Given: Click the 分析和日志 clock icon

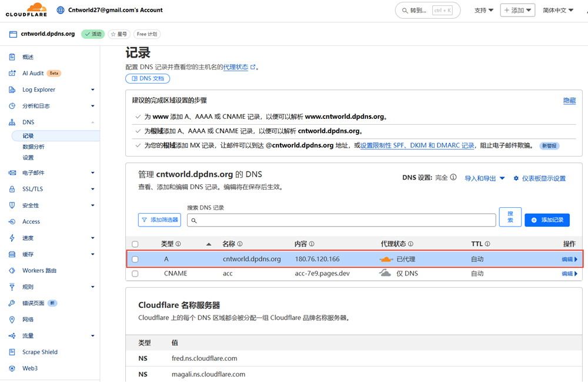Looking at the screenshot, I should pyautogui.click(x=12, y=106).
